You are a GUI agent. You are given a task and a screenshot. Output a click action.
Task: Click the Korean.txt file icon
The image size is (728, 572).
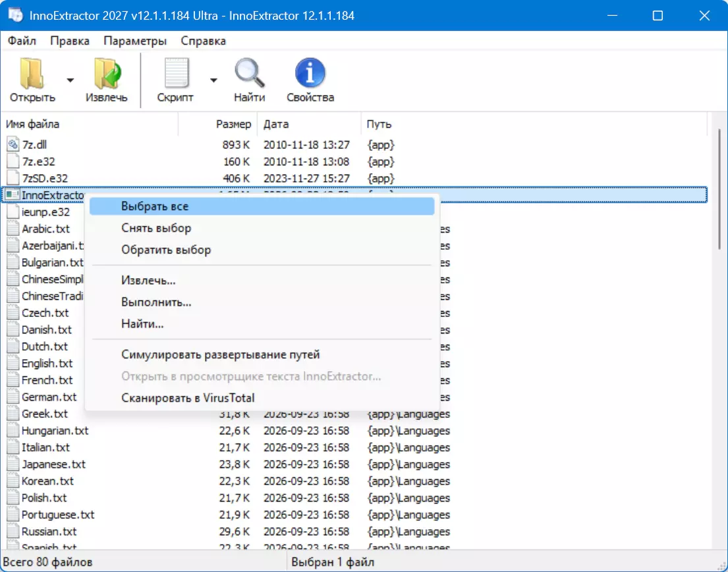click(x=13, y=481)
